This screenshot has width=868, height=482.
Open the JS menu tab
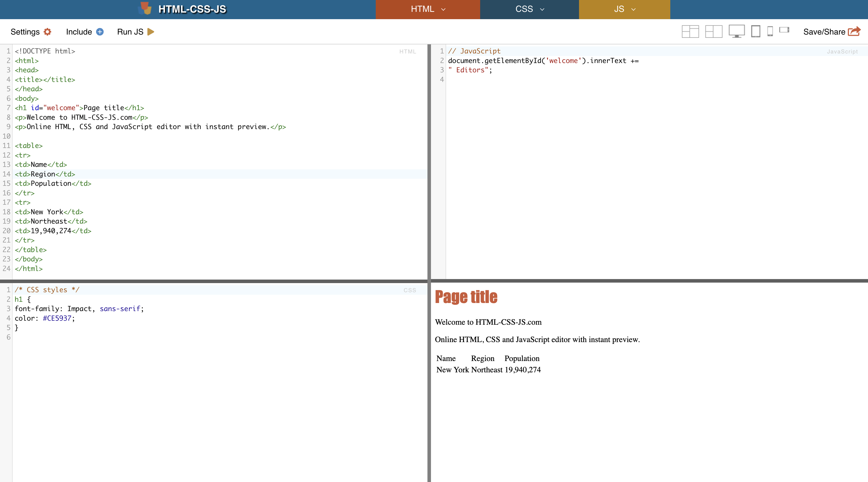pyautogui.click(x=619, y=9)
